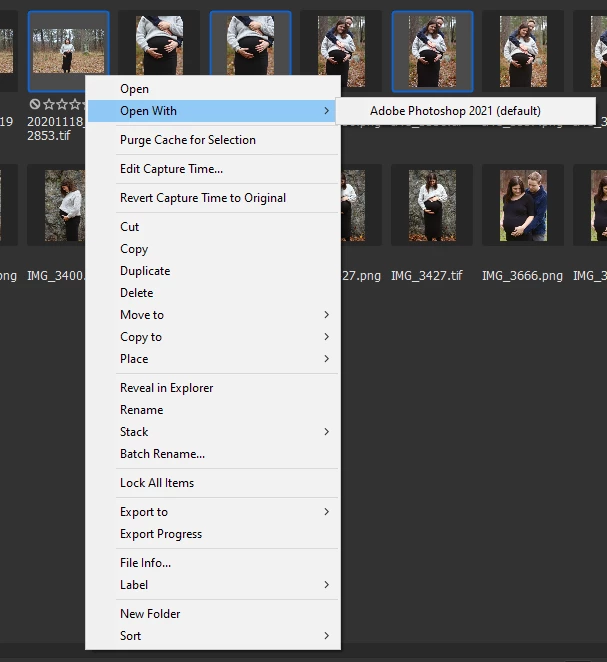Open Batch Rename... dialog
Viewport: 607px width, 662px height.
point(213,453)
